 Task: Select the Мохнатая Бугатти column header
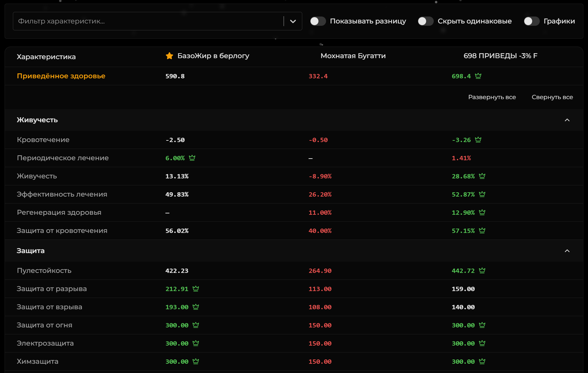(353, 56)
